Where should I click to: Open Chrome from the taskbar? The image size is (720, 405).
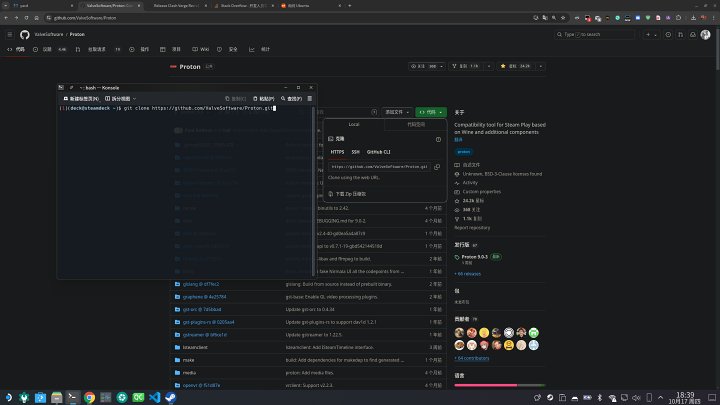tap(89, 397)
